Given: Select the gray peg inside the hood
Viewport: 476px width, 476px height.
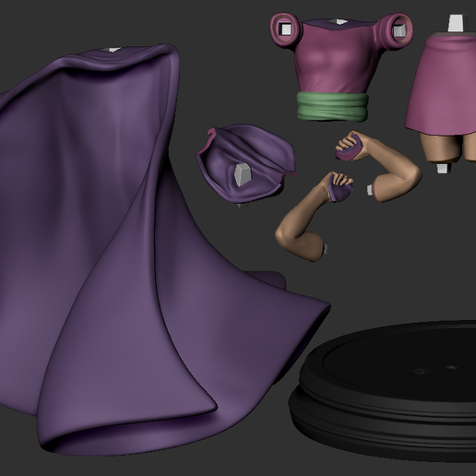Looking at the screenshot, I should pyautogui.click(x=243, y=174).
